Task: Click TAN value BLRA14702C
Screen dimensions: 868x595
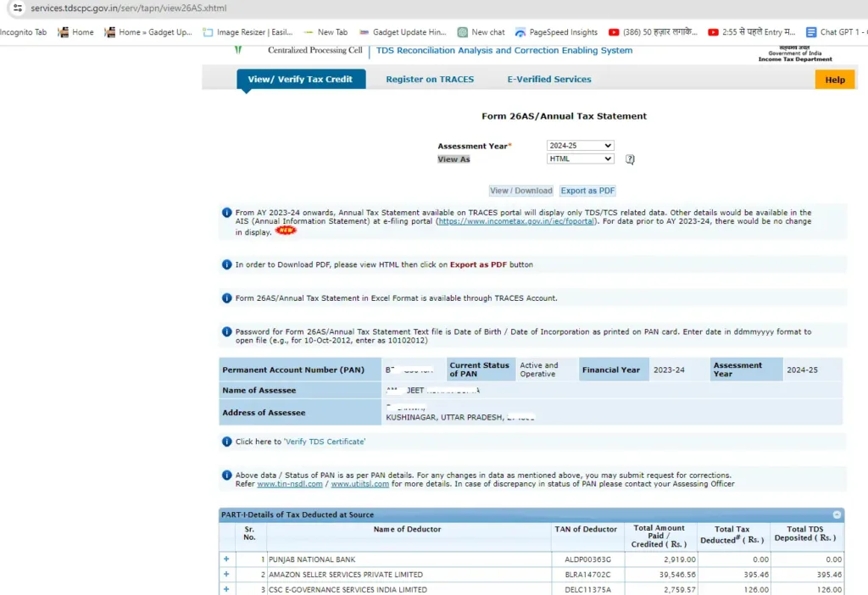Action: [587, 575]
